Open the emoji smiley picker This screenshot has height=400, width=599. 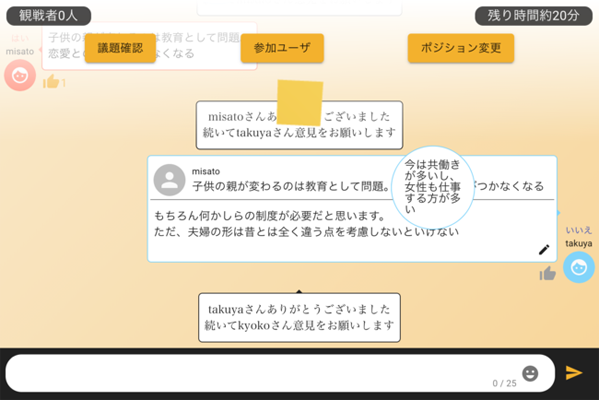click(x=530, y=373)
